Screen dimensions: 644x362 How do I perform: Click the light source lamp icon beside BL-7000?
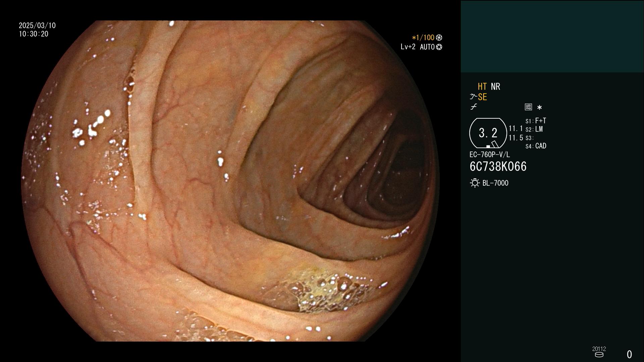tap(475, 183)
